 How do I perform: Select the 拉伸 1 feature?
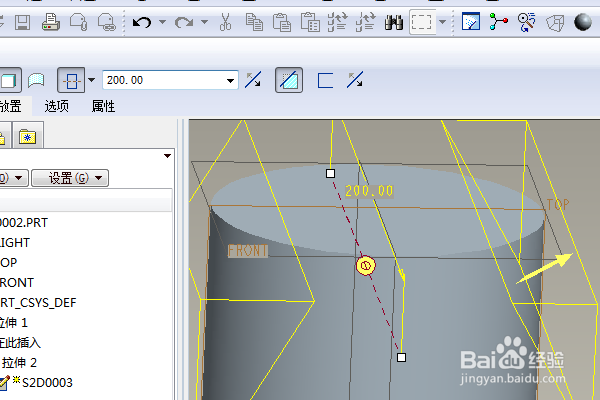14,322
